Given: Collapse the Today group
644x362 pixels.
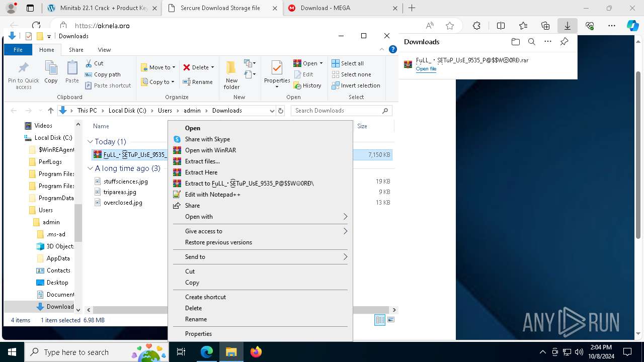Looking at the screenshot, I should click(x=90, y=142).
